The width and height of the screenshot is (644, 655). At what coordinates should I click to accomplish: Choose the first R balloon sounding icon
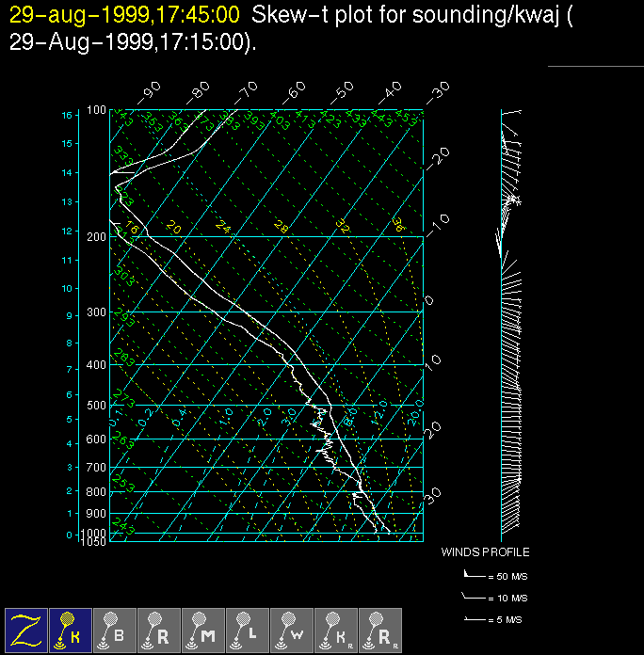coord(159,630)
